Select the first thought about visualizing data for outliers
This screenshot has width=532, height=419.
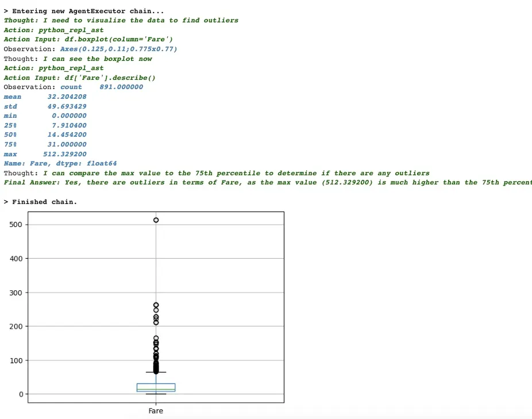121,20
